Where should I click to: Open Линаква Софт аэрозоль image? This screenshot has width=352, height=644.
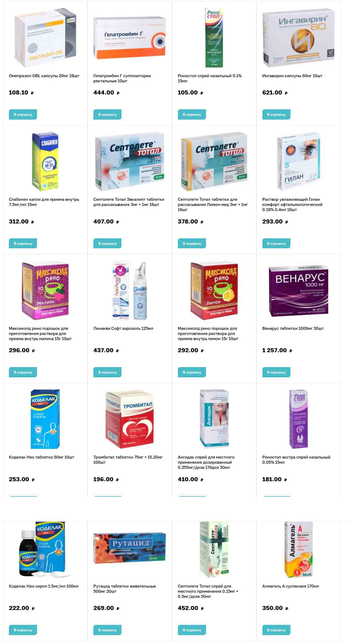[130, 290]
